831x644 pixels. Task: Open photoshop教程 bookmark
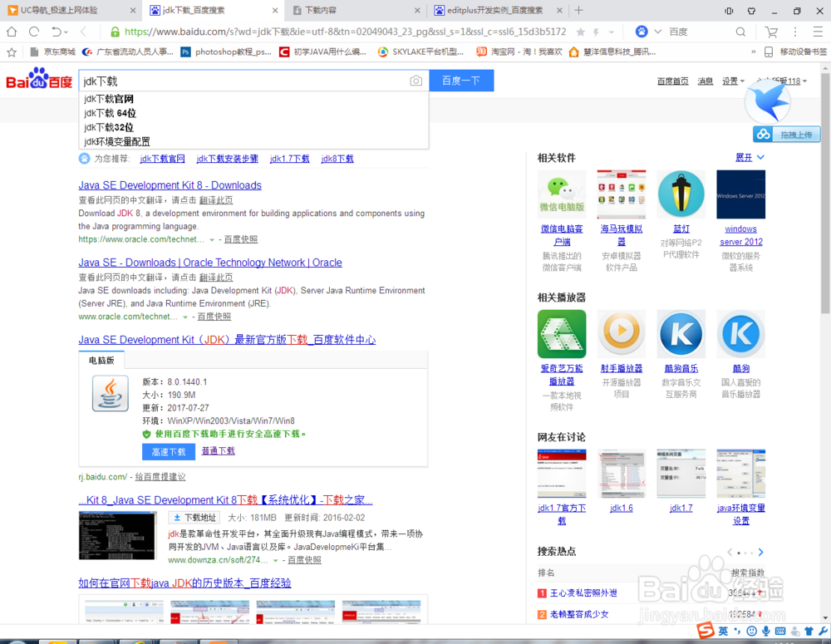(226, 52)
